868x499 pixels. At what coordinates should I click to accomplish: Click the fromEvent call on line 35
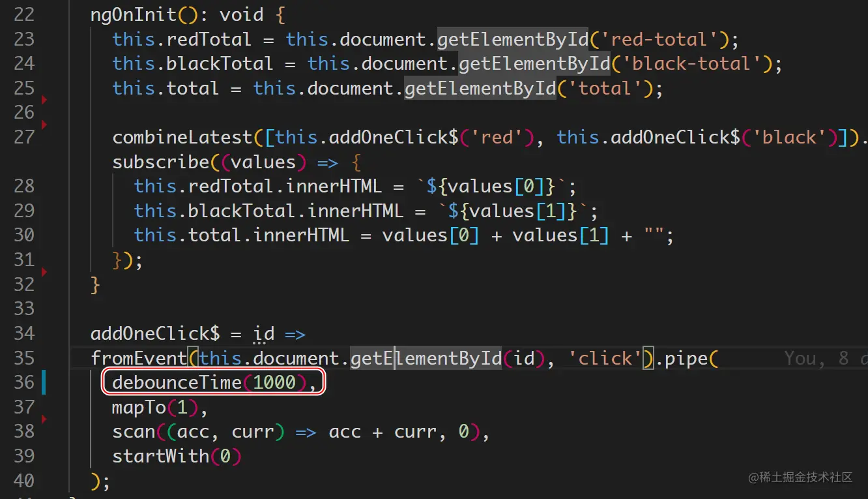[x=139, y=358]
